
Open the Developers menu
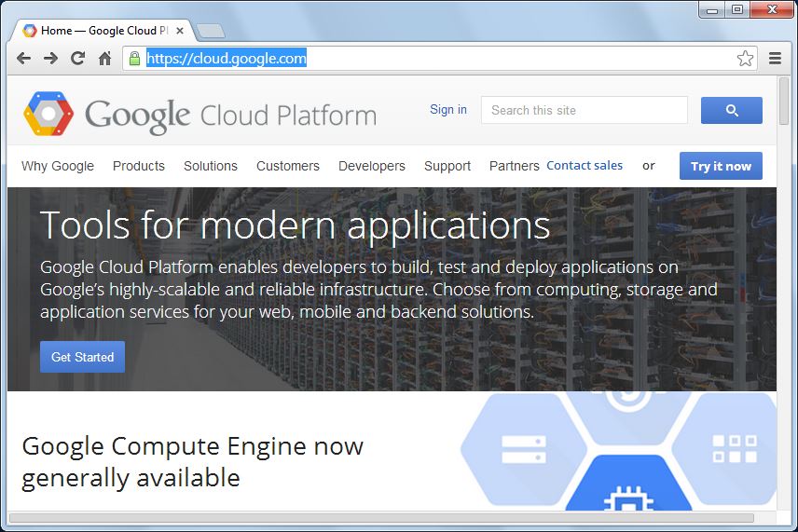372,167
